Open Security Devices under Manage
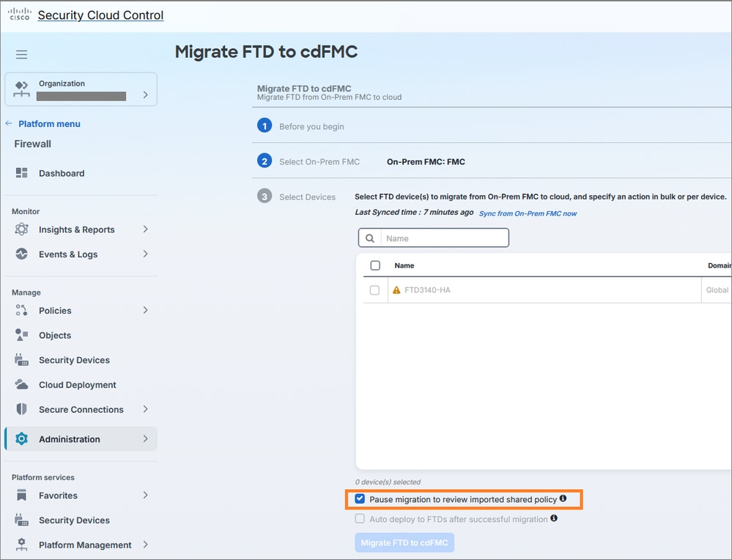The image size is (732, 560). click(x=74, y=360)
